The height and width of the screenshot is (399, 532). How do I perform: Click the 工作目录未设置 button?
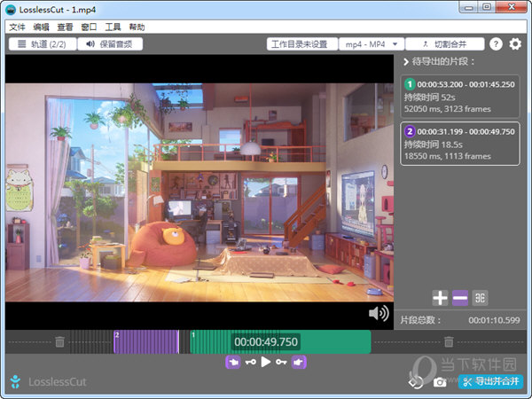click(x=302, y=44)
